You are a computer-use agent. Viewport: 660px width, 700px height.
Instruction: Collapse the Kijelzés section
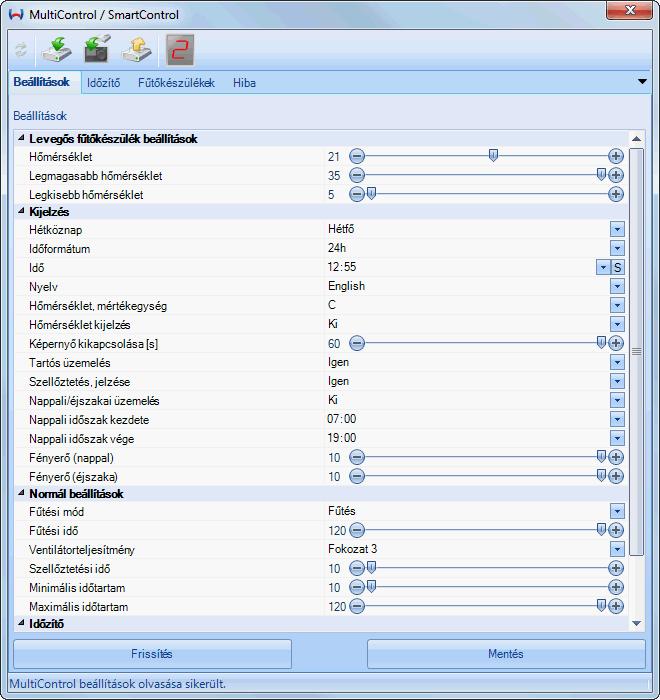click(x=21, y=211)
